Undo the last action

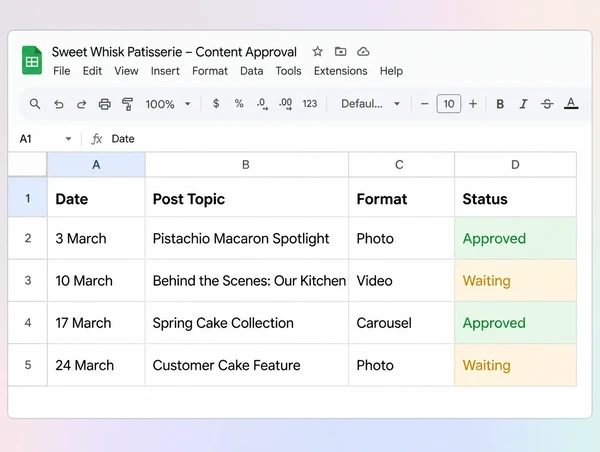pyautogui.click(x=59, y=104)
